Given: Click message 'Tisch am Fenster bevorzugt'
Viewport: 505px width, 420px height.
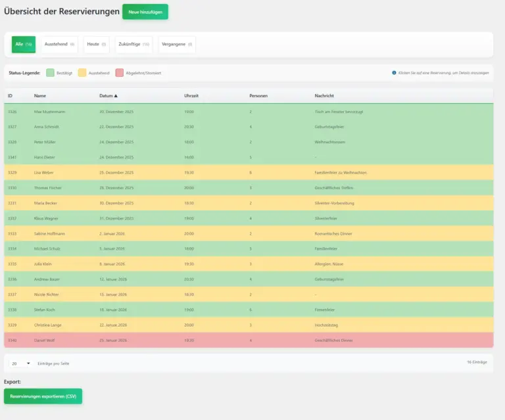Looking at the screenshot, I should tap(339, 112).
